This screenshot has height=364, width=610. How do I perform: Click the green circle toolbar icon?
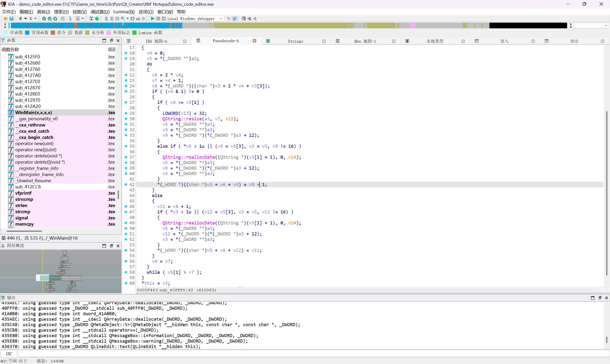97,19
